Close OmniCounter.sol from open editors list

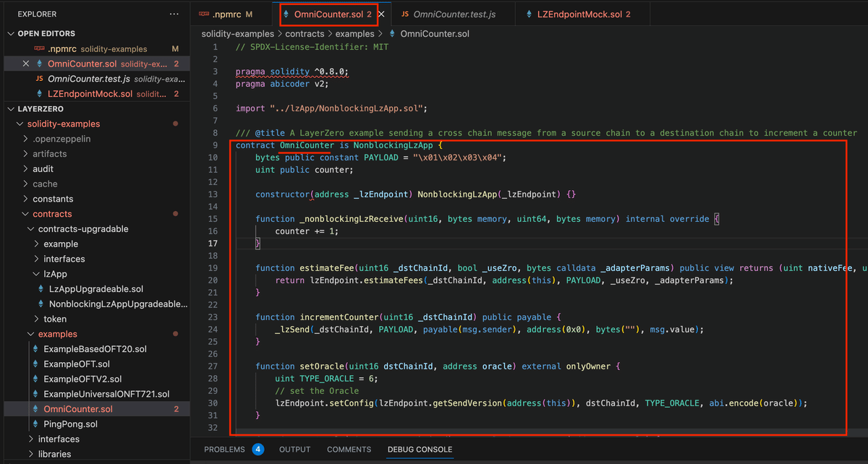click(x=26, y=64)
